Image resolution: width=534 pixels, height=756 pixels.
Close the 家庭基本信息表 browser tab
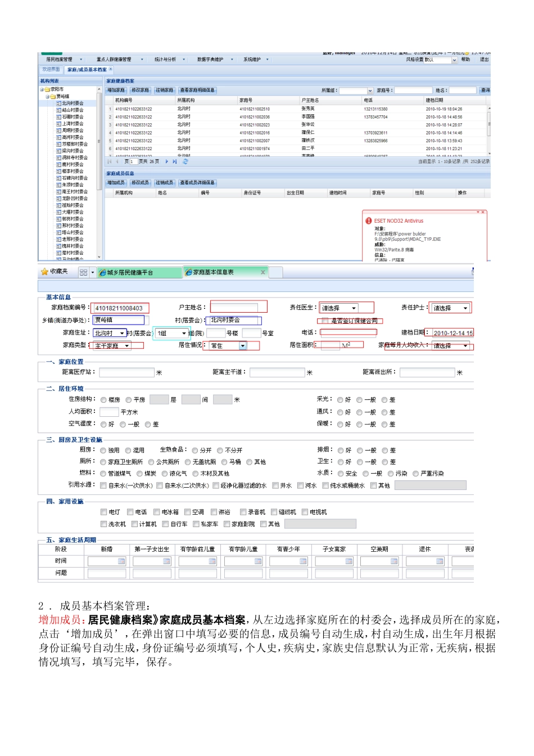click(263, 272)
